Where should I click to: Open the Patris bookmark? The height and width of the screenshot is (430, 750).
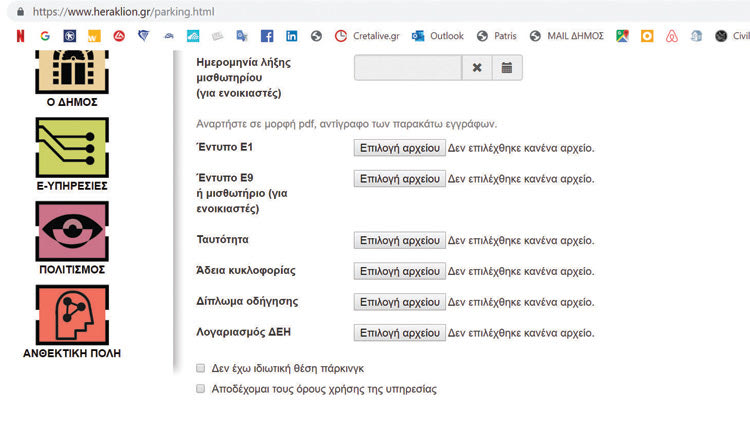pos(496,36)
